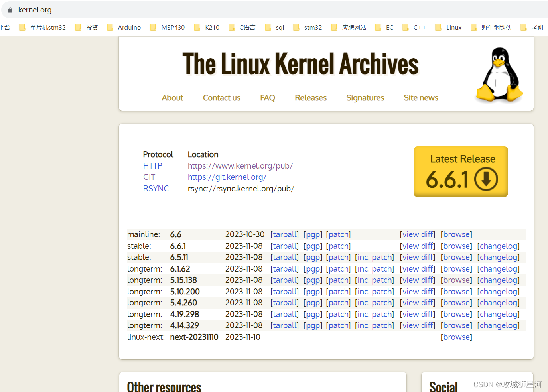Browse linux-next next-20231110
Viewport: 548px width, 392px height.
click(x=456, y=337)
